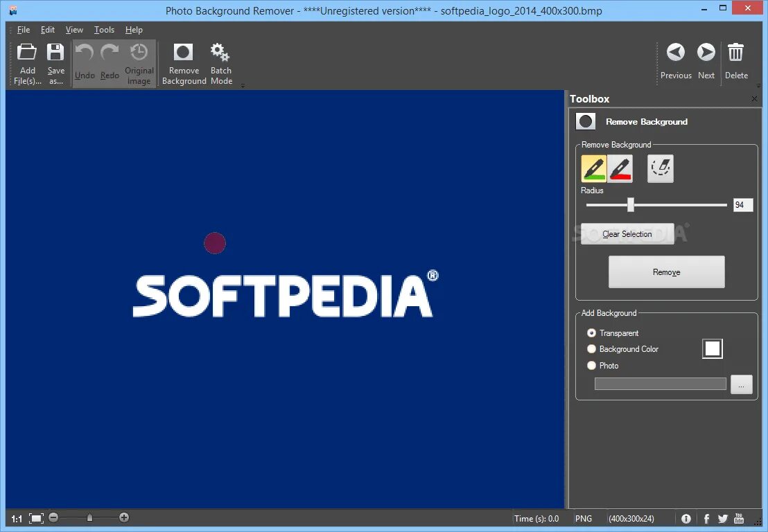This screenshot has width=768, height=532.
Task: Select the green foreground marker tool
Action: 593,168
